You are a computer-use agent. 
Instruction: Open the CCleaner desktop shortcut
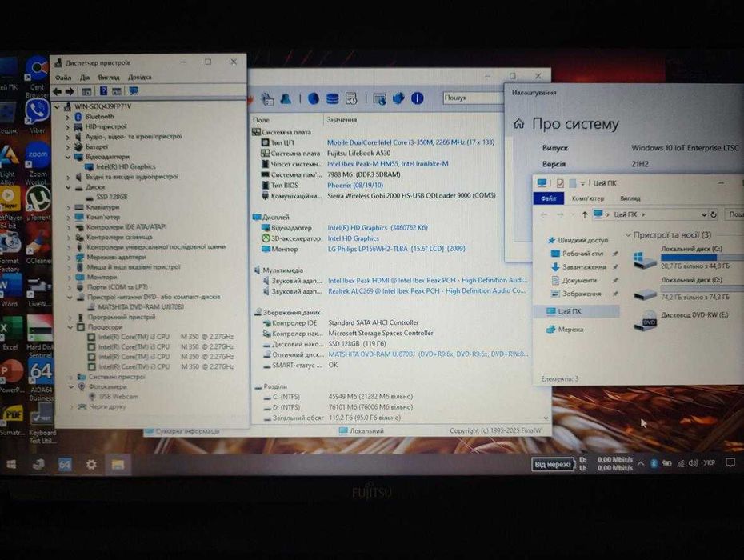click(38, 246)
